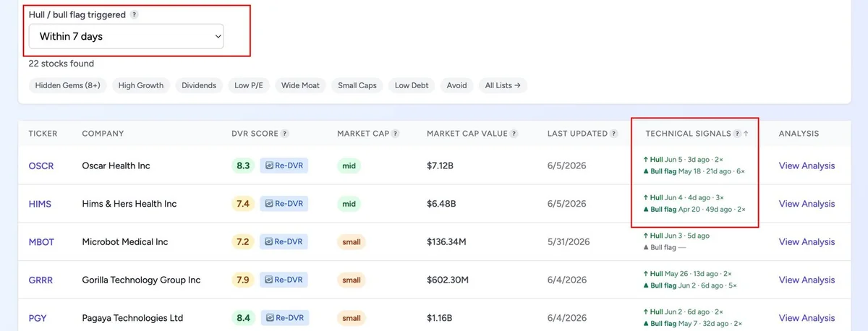
Task: Open MBOT ticker link
Action: coord(41,242)
